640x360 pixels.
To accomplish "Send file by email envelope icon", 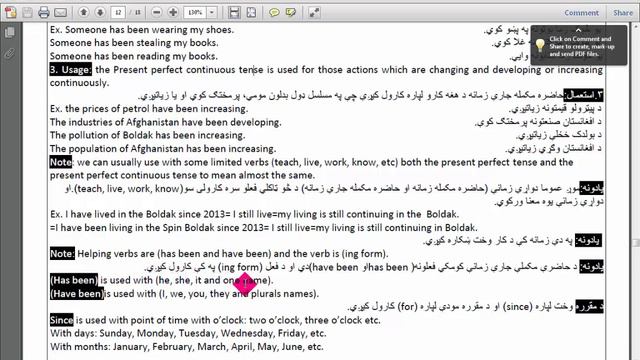I will click(60, 13).
